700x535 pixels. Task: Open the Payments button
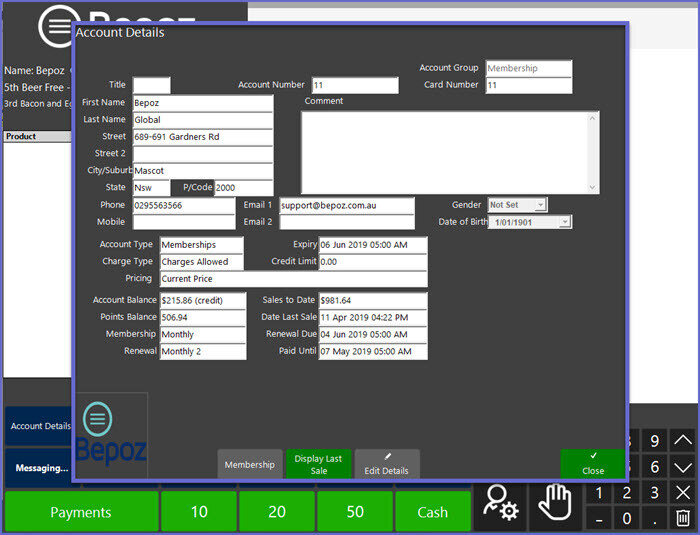click(81, 511)
